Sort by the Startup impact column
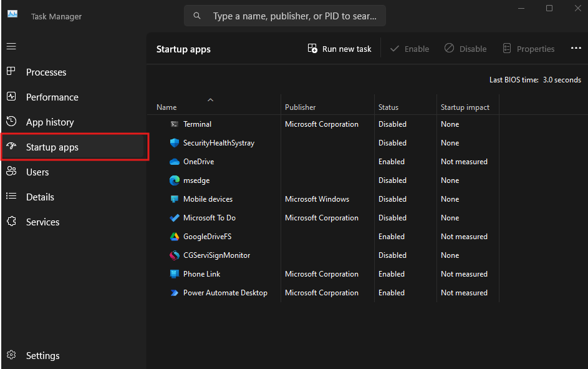Screen dimensions: 588x369 click(x=465, y=107)
